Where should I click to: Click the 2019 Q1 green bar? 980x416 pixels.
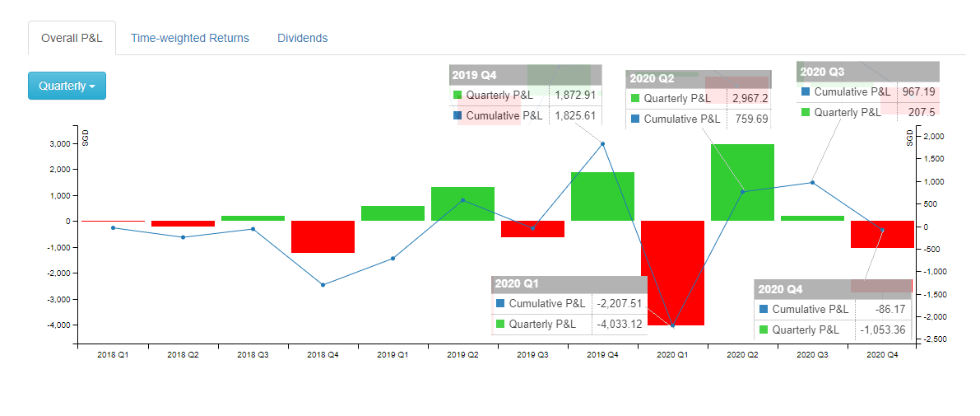point(392,213)
